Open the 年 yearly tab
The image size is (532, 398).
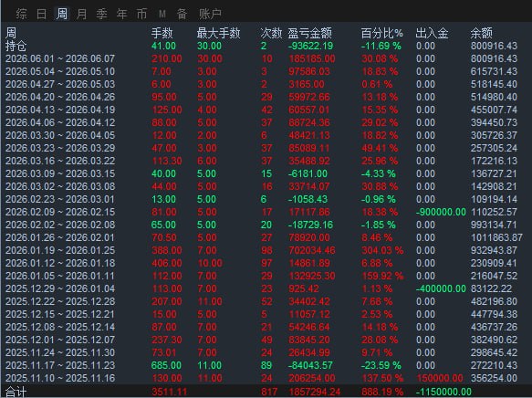click(x=121, y=14)
